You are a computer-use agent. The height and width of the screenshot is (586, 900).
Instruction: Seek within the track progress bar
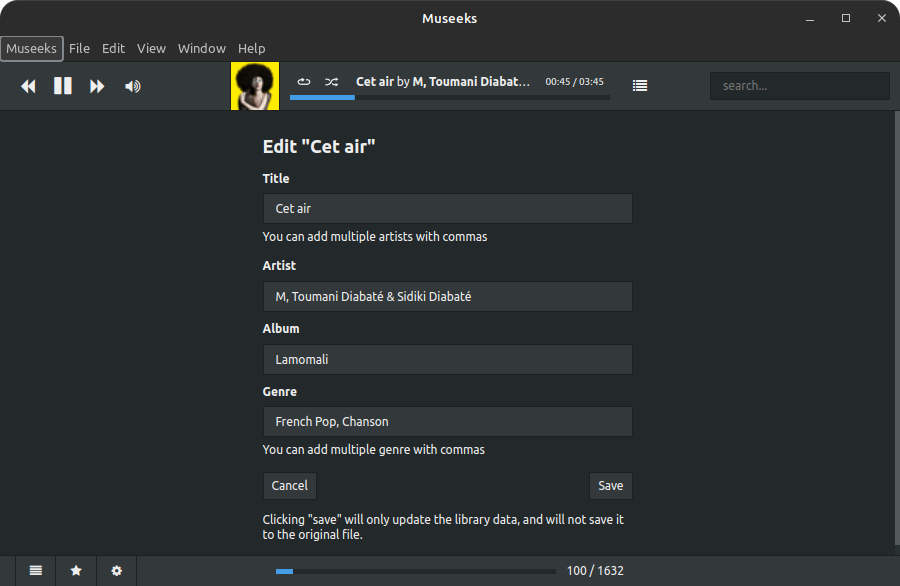coord(449,98)
